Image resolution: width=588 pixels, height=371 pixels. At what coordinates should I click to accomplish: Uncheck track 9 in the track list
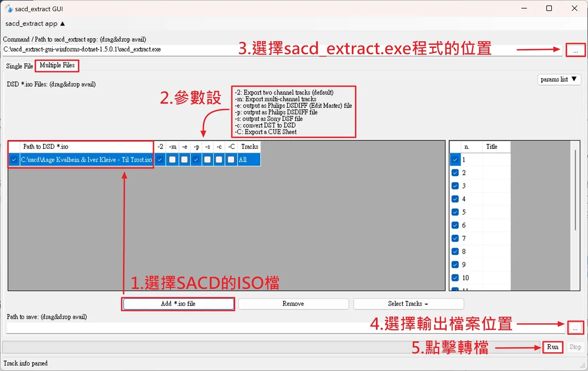[x=455, y=265]
